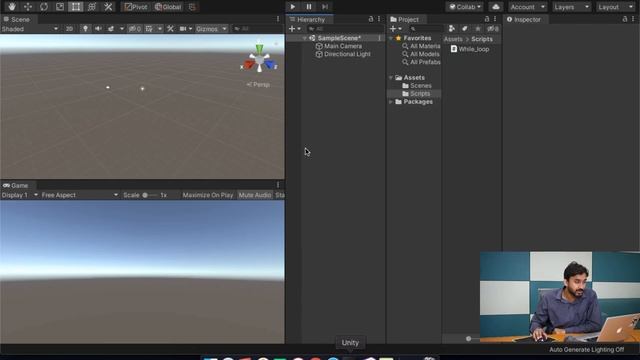
Task: Switch to the Scene tab
Action: click(x=16, y=19)
